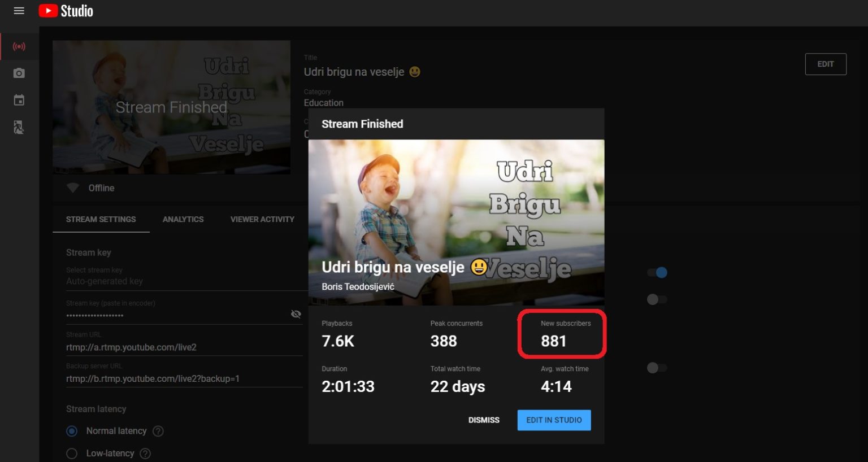Click the Backup server URL field
868x462 pixels.
coord(184,379)
